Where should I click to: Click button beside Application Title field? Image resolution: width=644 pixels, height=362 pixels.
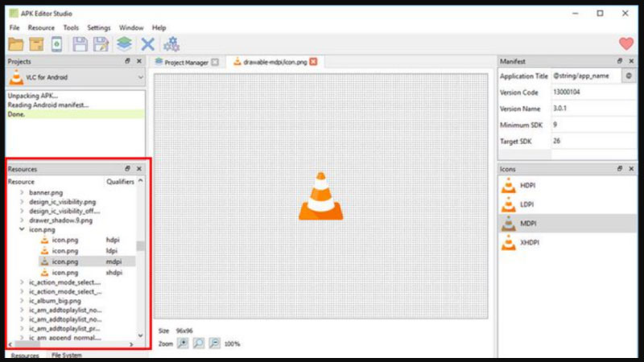tap(629, 76)
